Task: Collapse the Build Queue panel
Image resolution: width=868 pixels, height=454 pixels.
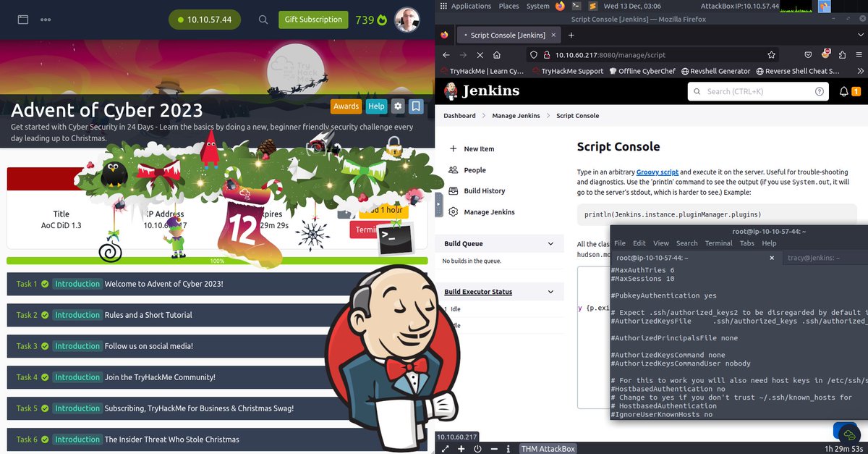Action: pos(550,244)
